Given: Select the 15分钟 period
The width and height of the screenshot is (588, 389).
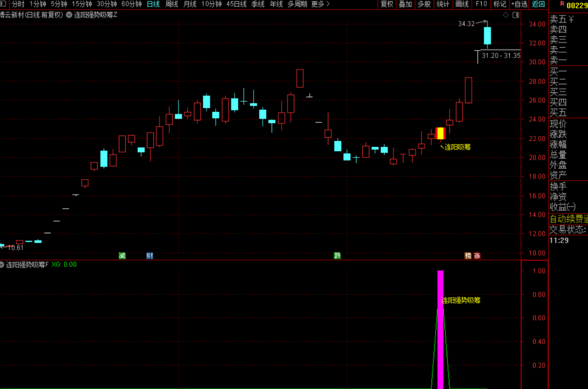Looking at the screenshot, I should (82, 4).
